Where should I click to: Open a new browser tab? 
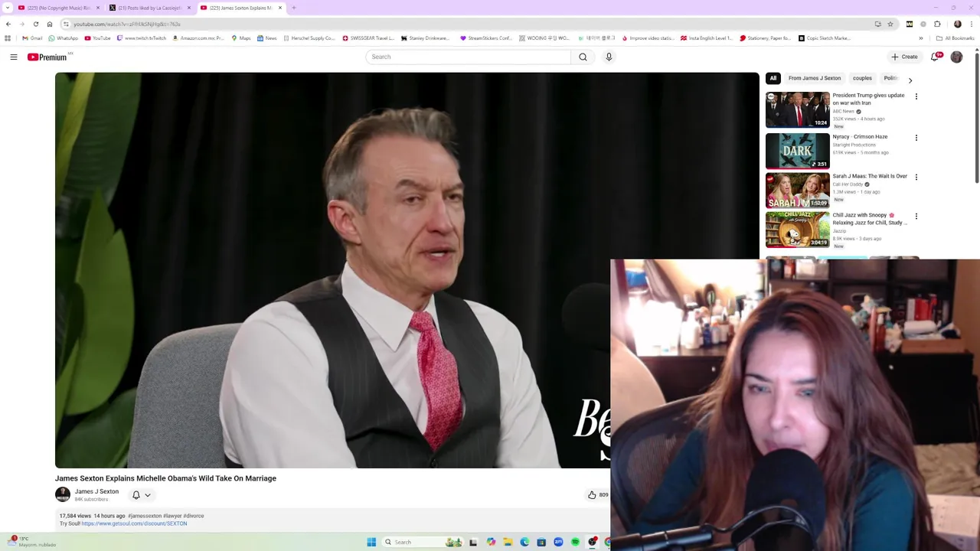pyautogui.click(x=294, y=8)
